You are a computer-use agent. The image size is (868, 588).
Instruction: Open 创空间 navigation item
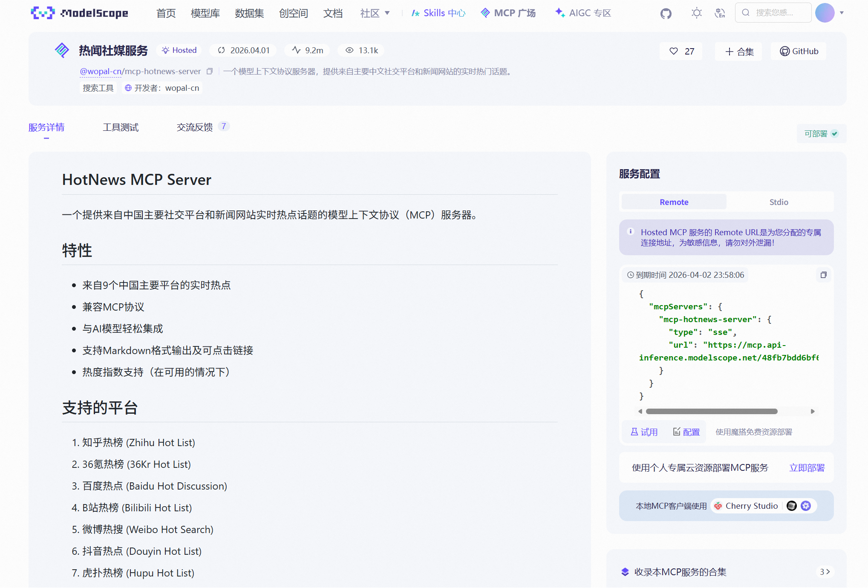tap(294, 13)
